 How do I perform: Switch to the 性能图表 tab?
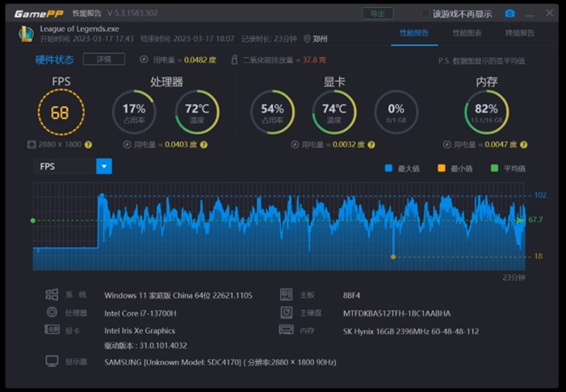(x=467, y=33)
